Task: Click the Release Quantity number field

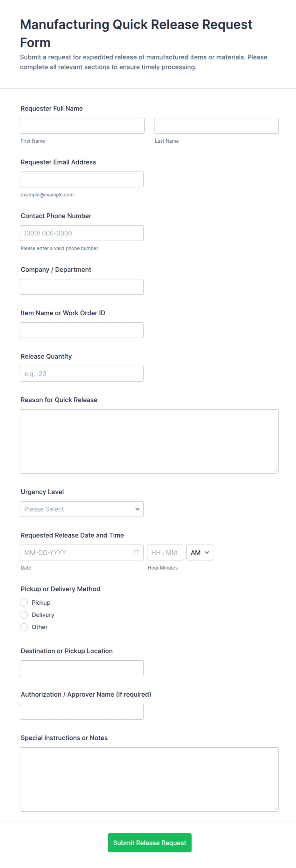Action: 81,374
